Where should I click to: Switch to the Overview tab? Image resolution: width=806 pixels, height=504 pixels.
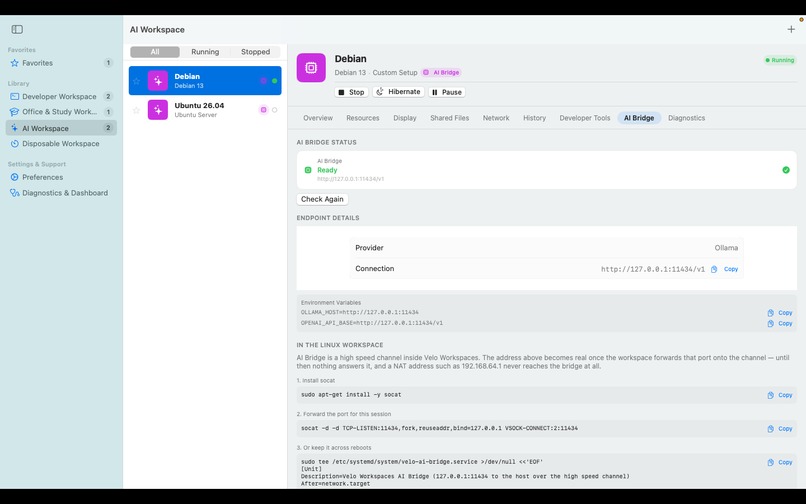click(x=318, y=118)
